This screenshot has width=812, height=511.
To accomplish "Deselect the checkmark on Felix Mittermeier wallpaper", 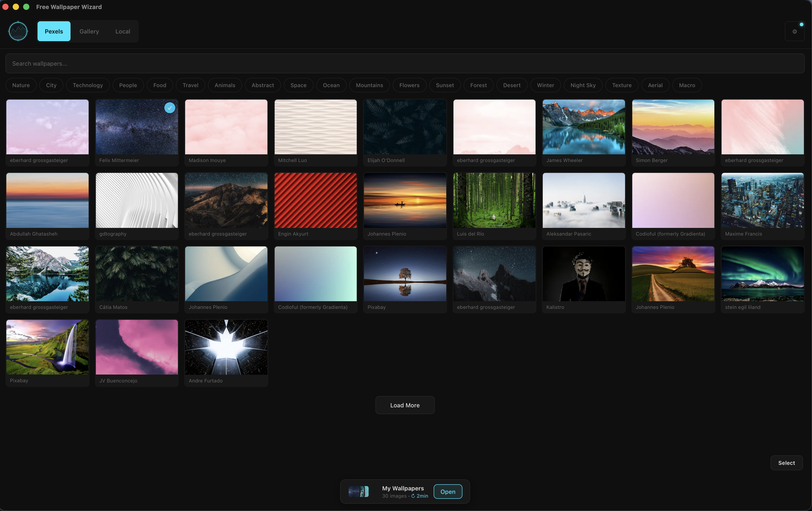I will tap(170, 108).
